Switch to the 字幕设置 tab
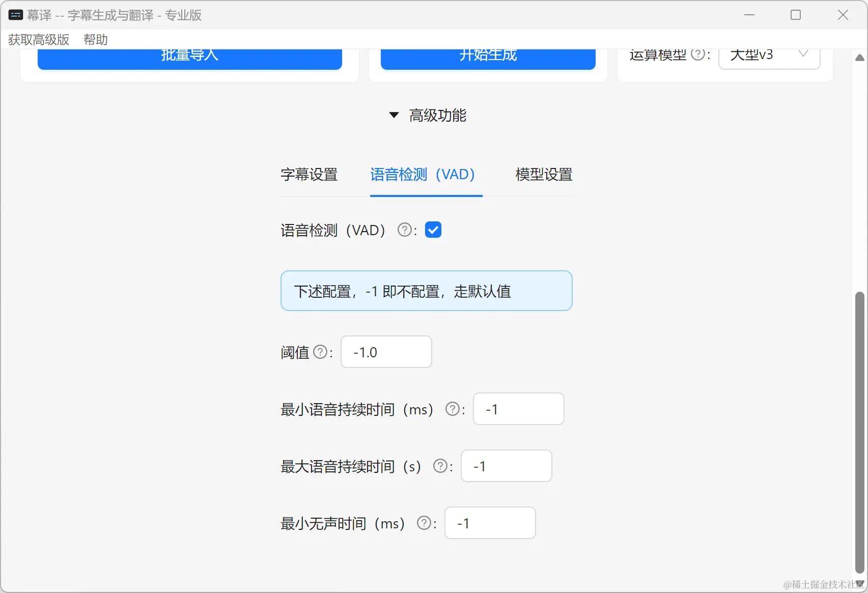Image resolution: width=868 pixels, height=593 pixels. pyautogui.click(x=309, y=175)
